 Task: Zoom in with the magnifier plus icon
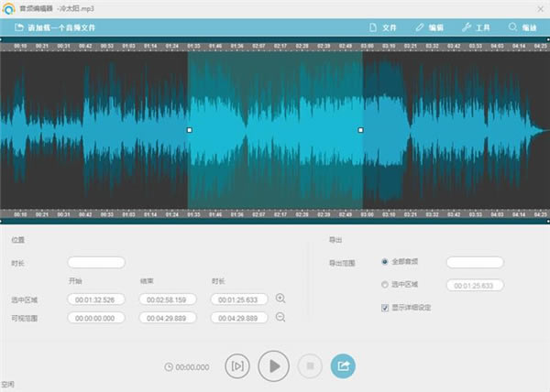280,299
